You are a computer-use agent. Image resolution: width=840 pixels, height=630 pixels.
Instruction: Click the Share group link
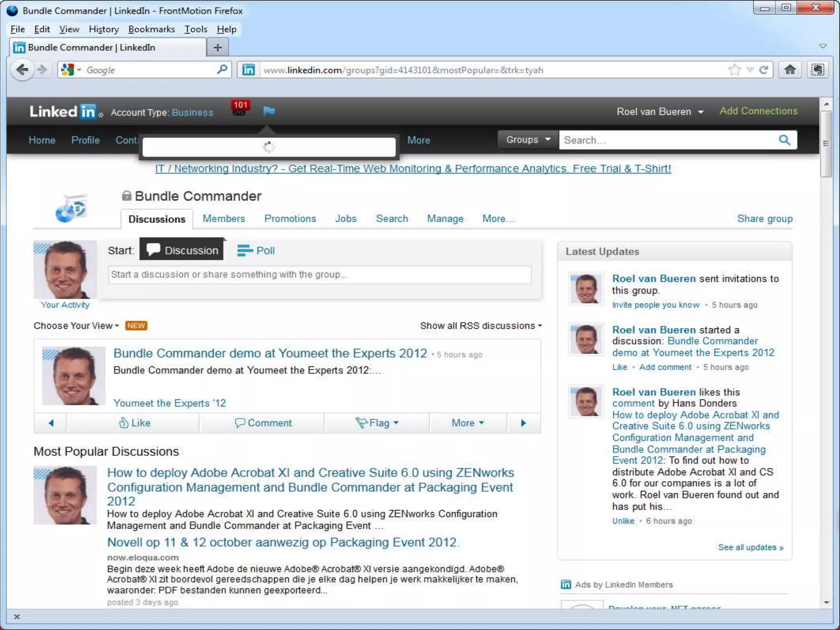click(765, 219)
